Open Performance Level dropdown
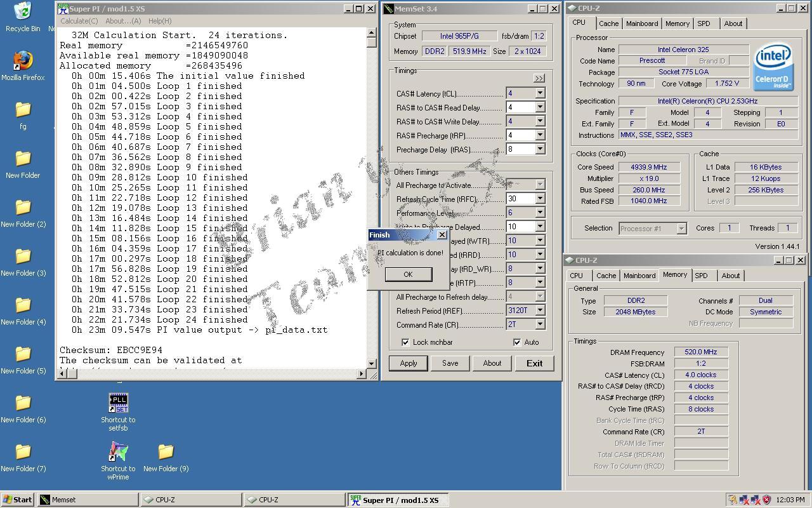 [x=540, y=213]
